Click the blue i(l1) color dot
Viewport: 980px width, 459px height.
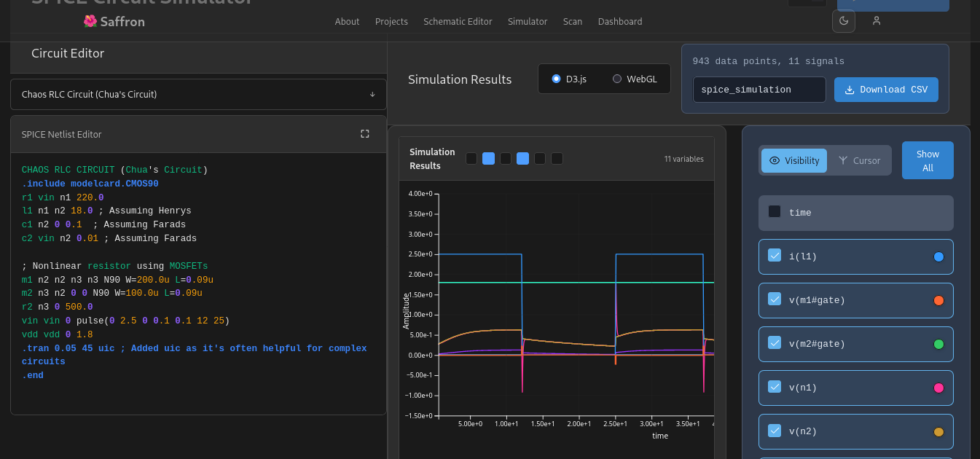(x=938, y=256)
